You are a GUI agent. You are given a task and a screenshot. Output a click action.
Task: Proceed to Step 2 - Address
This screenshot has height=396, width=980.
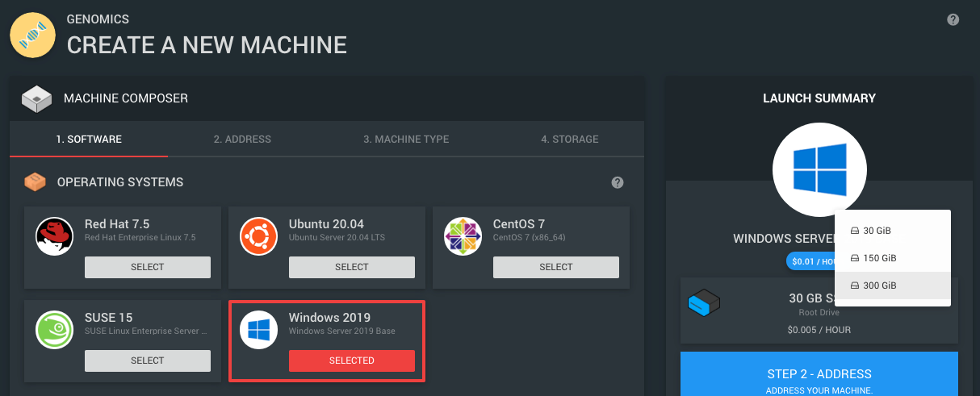[x=819, y=374]
